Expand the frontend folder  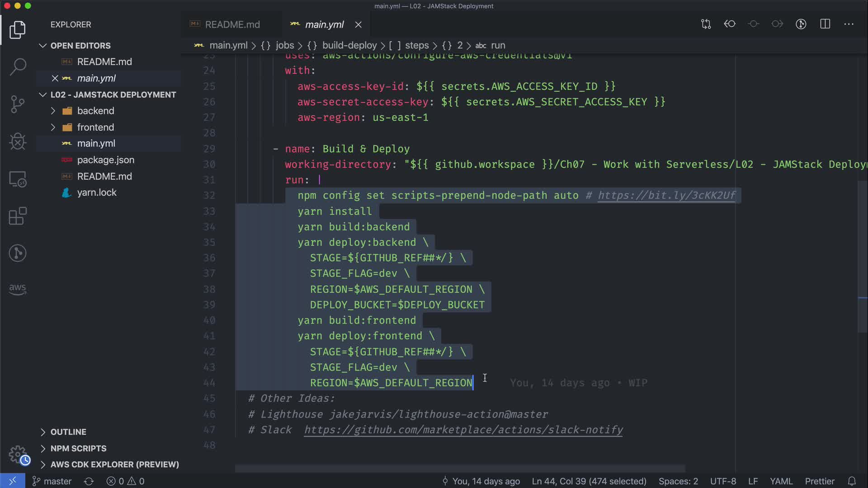pyautogui.click(x=95, y=127)
